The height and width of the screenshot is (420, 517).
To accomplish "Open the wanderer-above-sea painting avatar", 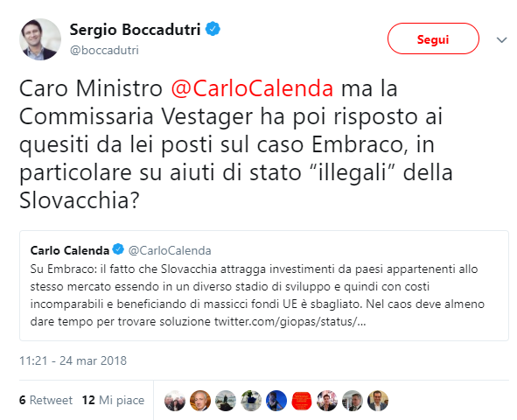I will (226, 401).
